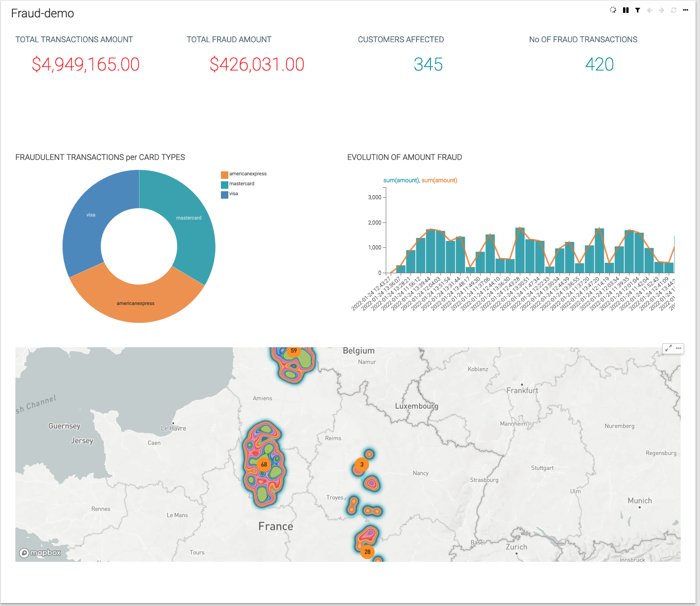The width and height of the screenshot is (700, 606).
Task: Click the Munich label on the map
Action: (x=640, y=501)
